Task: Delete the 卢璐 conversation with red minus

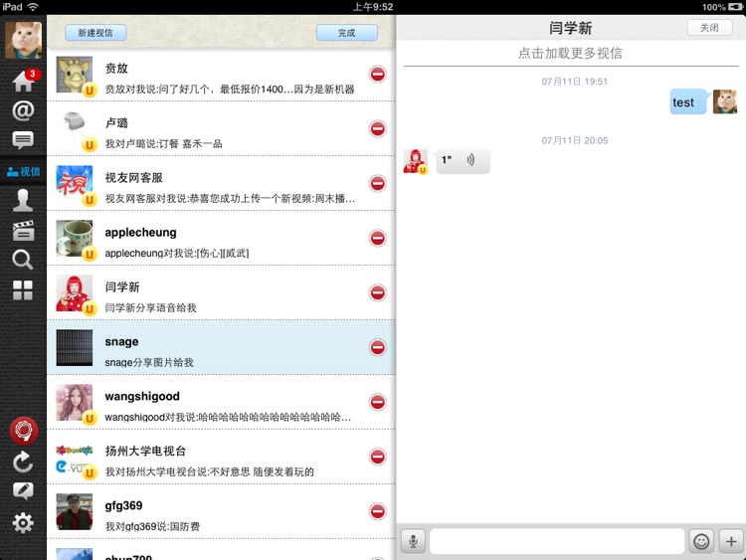Action: click(378, 129)
